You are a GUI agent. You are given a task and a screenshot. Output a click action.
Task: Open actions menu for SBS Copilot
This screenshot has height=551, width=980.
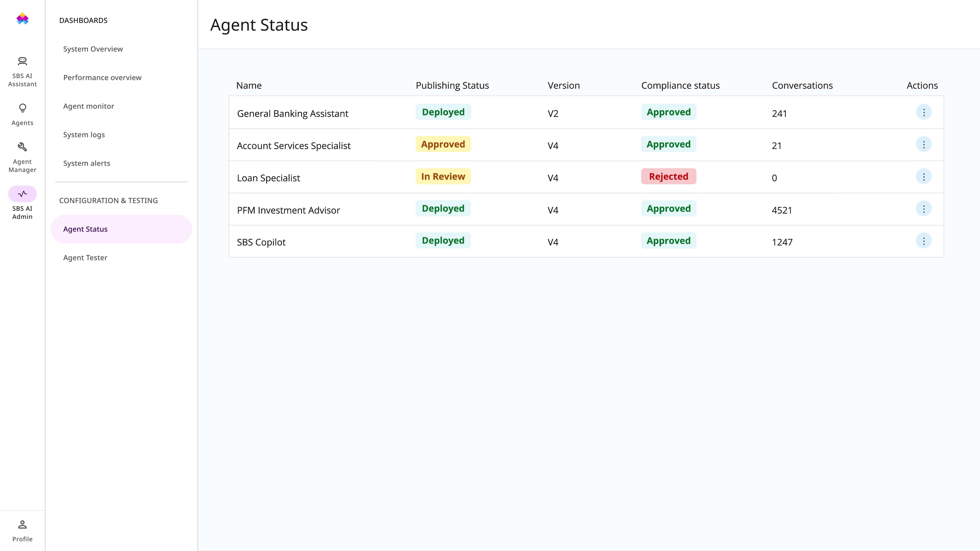tap(924, 241)
